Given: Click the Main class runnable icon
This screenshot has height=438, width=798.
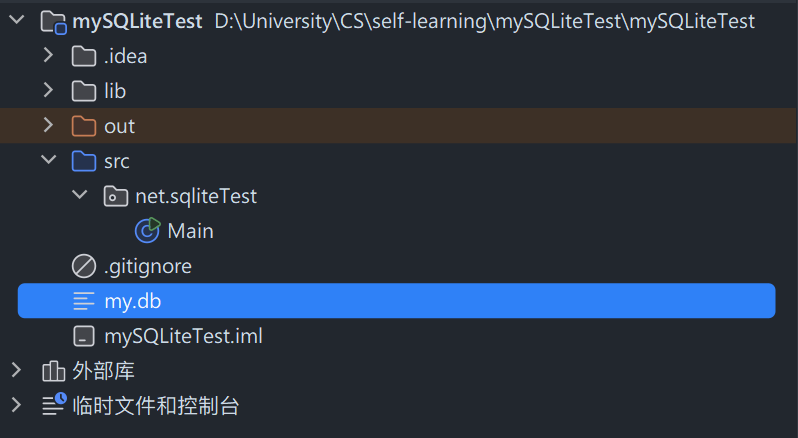Looking at the screenshot, I should point(148,231).
